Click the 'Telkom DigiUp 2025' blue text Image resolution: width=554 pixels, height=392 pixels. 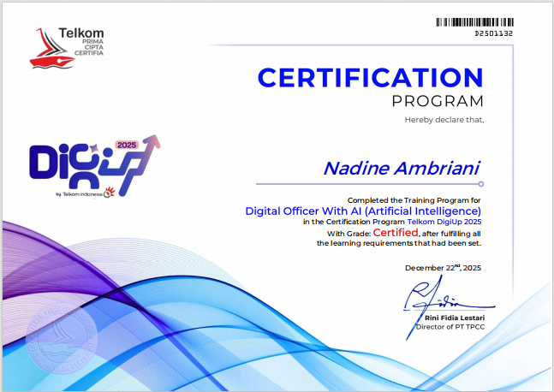coord(444,222)
